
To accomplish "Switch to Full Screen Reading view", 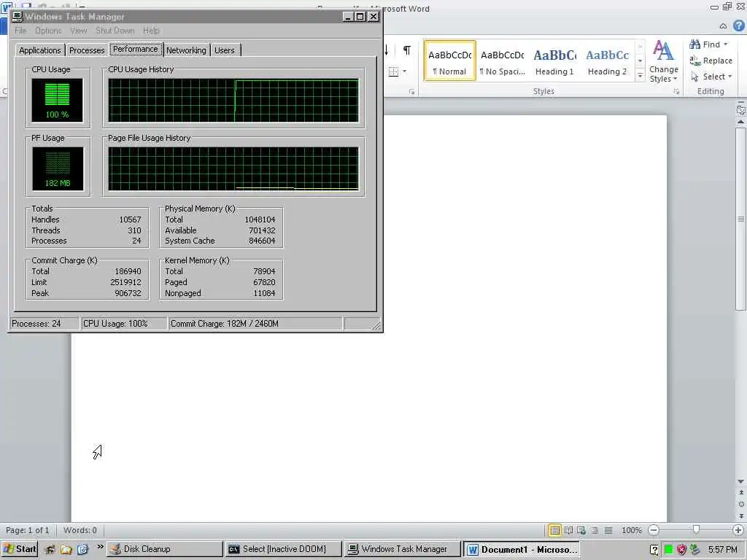I will pyautogui.click(x=568, y=530).
